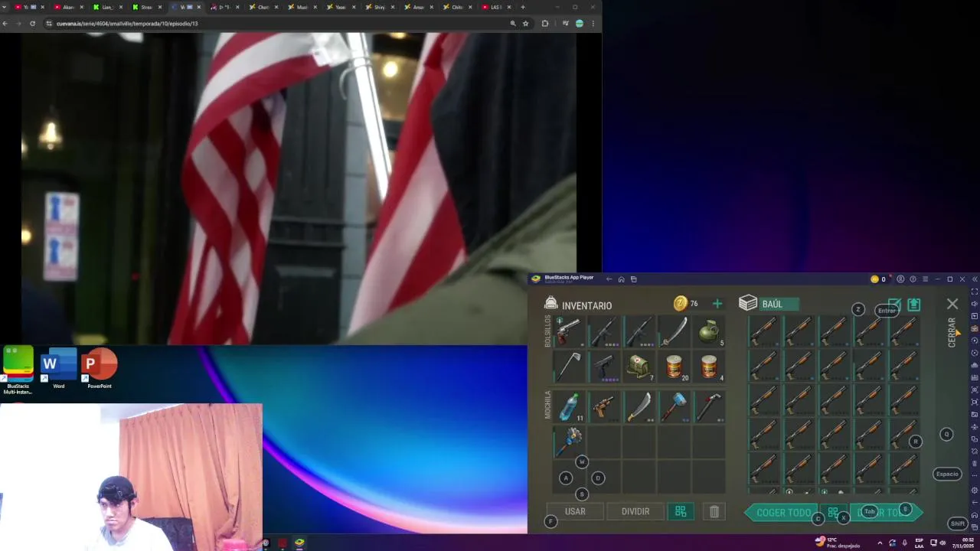Image resolution: width=980 pixels, height=551 pixels.
Task: Select the crowbar in the backpack
Action: [709, 406]
